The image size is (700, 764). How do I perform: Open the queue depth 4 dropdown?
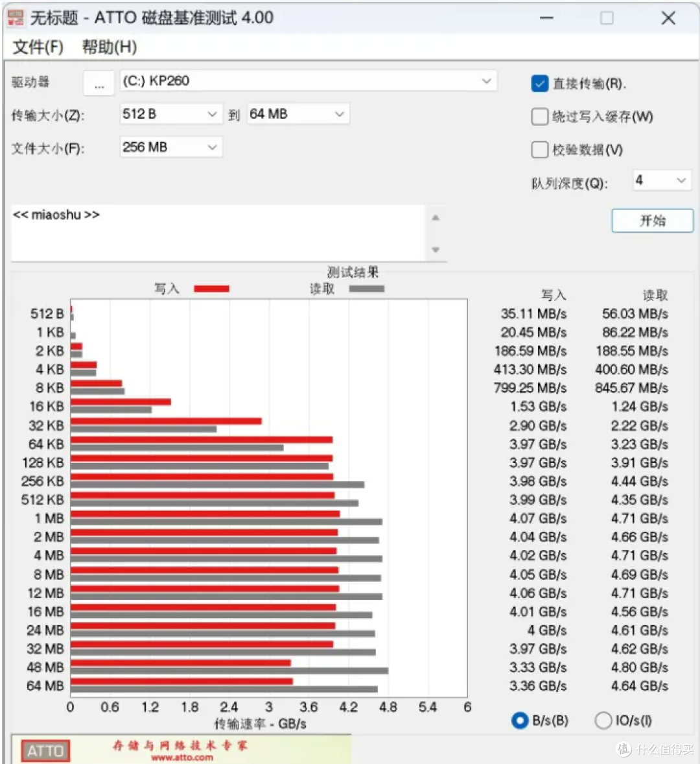[662, 180]
